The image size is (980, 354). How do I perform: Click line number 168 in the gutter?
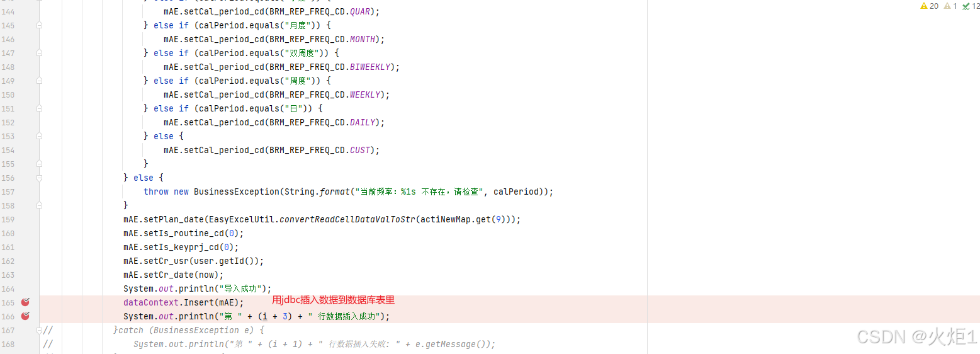[x=8, y=344]
